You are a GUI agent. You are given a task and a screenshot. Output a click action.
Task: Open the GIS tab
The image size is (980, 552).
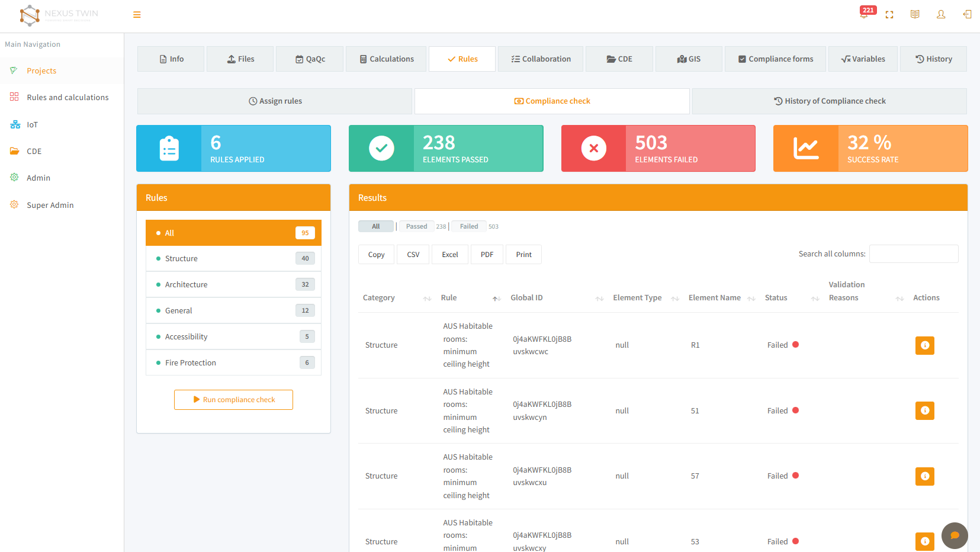click(x=689, y=59)
